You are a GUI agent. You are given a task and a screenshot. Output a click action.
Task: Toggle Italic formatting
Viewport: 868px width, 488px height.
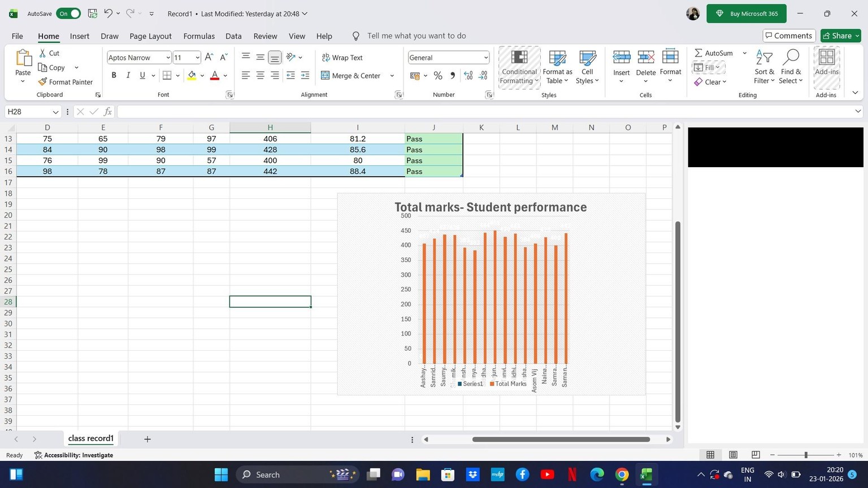128,75
